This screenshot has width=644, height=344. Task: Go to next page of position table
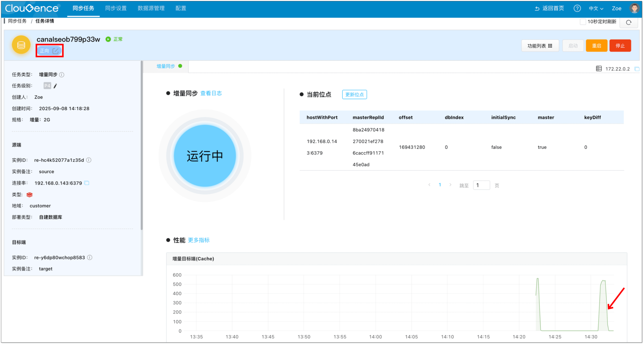(x=450, y=185)
